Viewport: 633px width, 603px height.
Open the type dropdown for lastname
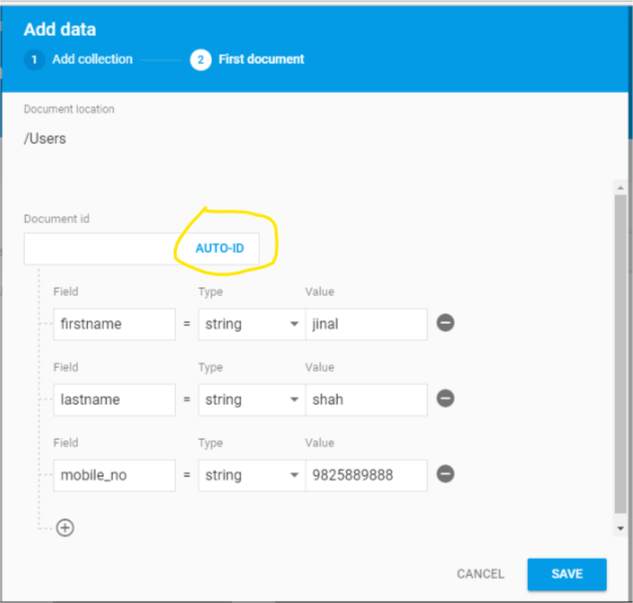252,400
